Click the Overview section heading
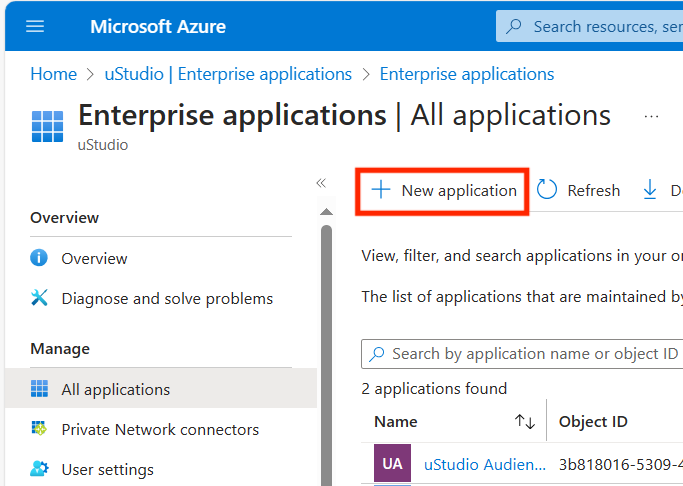 tap(64, 217)
